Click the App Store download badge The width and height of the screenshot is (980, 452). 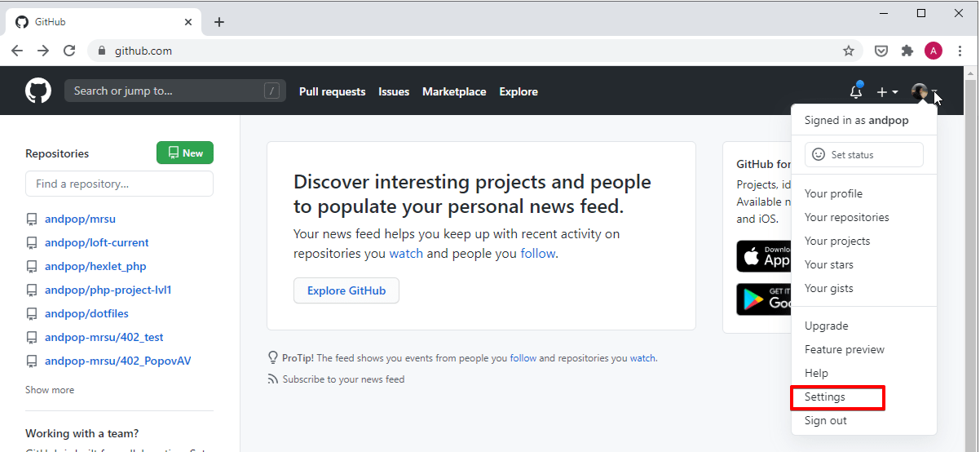(x=765, y=256)
